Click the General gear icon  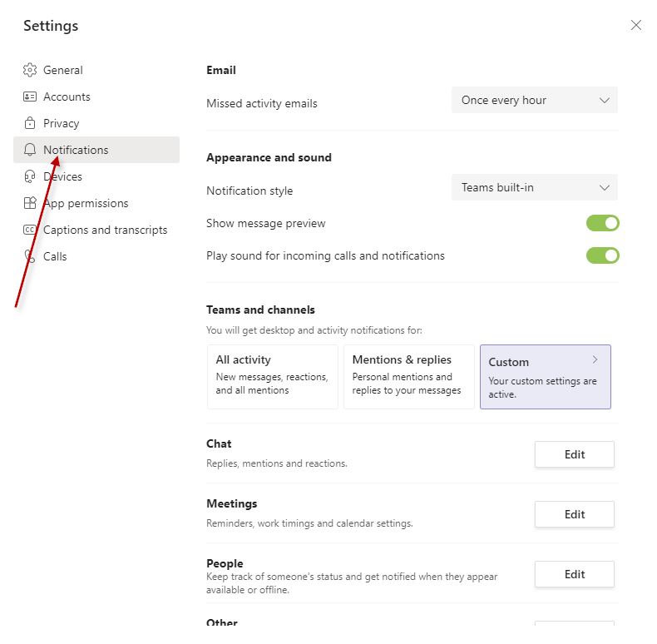coord(30,70)
